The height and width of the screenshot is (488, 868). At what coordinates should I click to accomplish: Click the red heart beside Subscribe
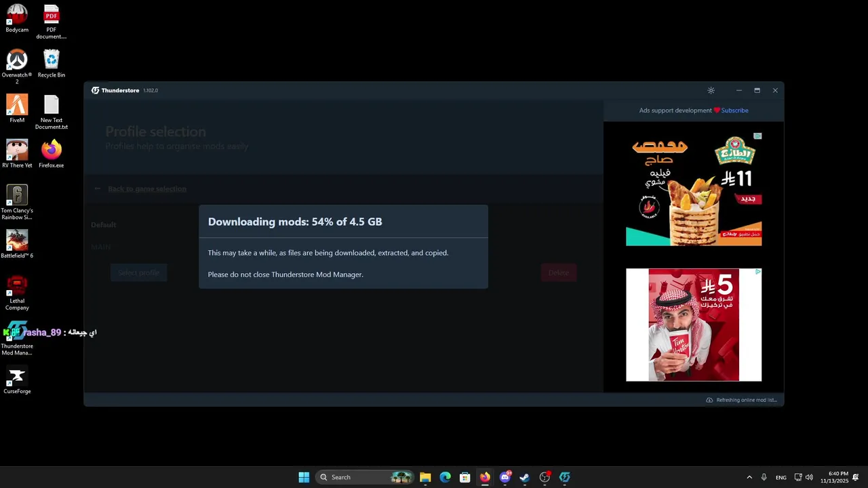(717, 110)
